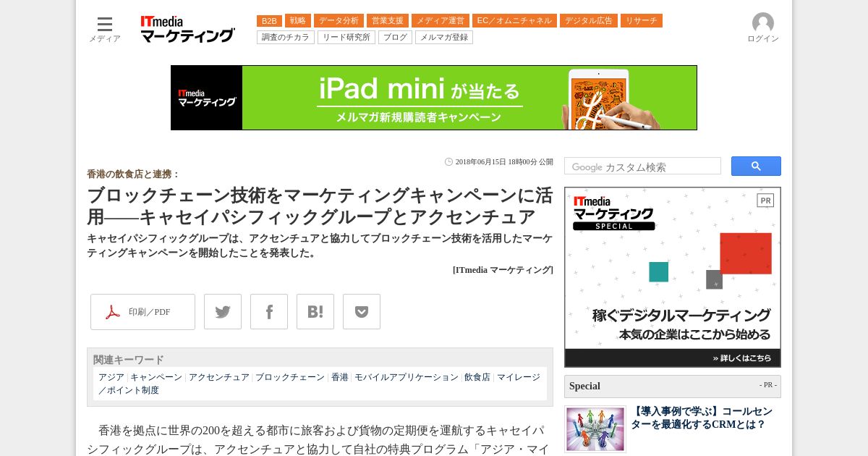Share article on Twitter
This screenshot has width=868, height=456.
(223, 312)
